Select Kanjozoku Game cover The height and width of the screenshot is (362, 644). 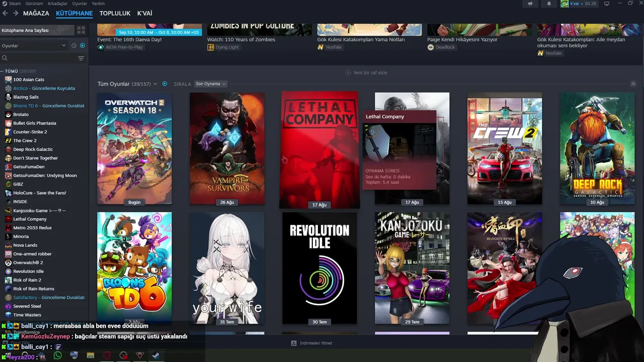point(412,268)
